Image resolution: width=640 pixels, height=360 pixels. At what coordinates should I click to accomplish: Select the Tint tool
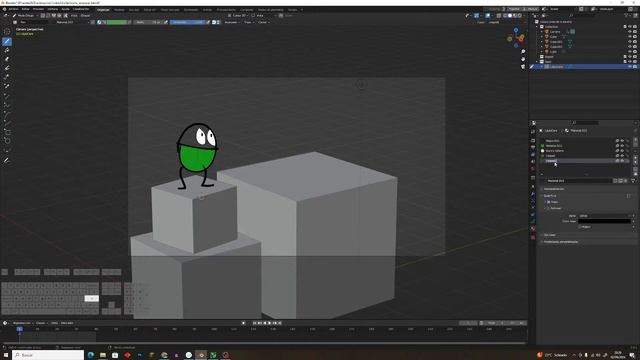pyautogui.click(x=7, y=68)
